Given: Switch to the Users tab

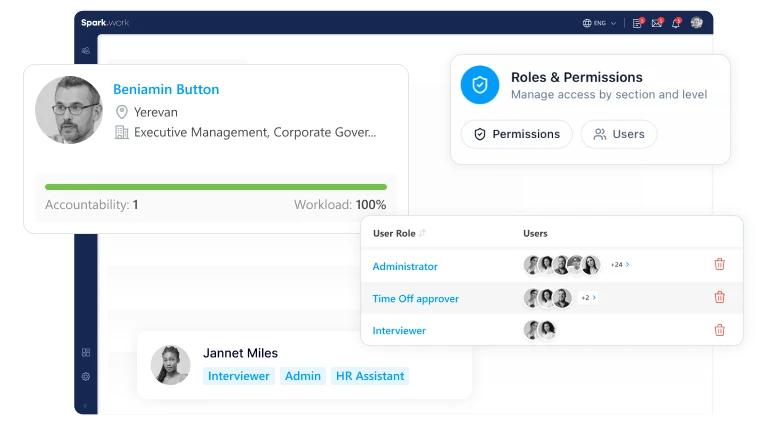Looking at the screenshot, I should (x=618, y=134).
